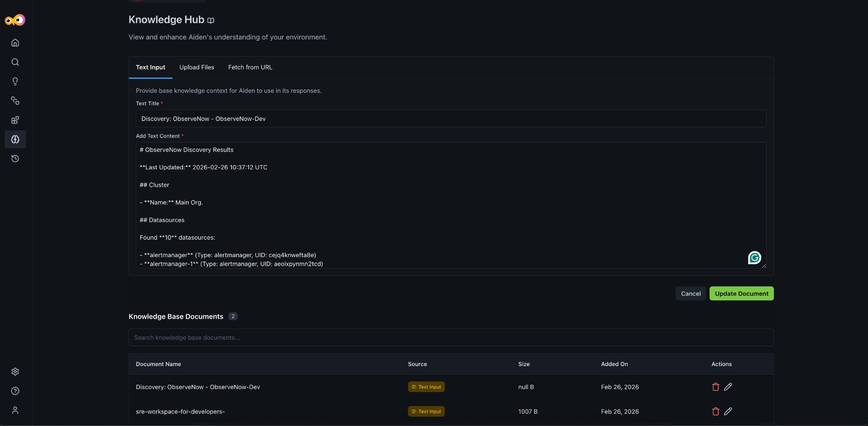Click the Text Title input field
Viewport: 868px width, 426px height.
451,119
